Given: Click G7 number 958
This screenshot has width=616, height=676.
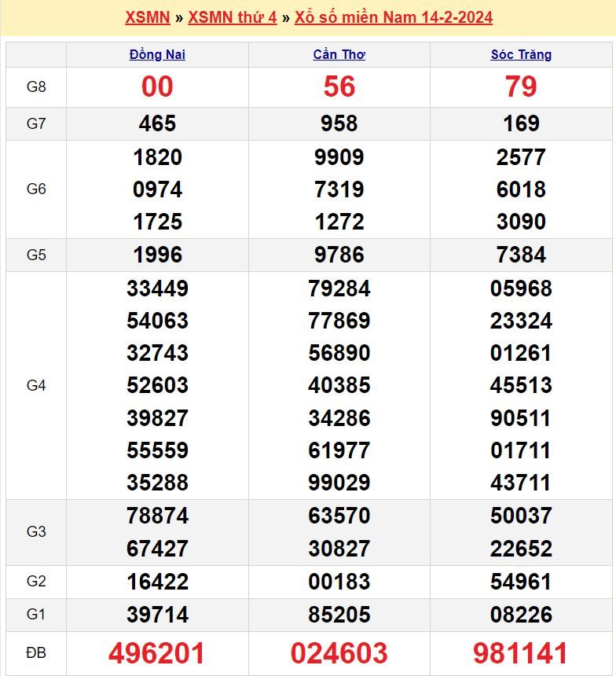Looking at the screenshot, I should tap(339, 123).
